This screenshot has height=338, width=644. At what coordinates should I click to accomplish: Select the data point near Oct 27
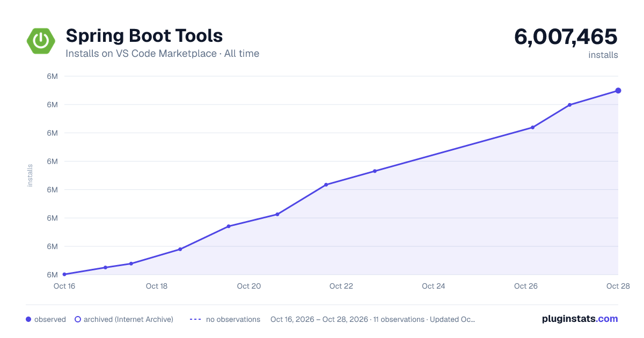569,105
